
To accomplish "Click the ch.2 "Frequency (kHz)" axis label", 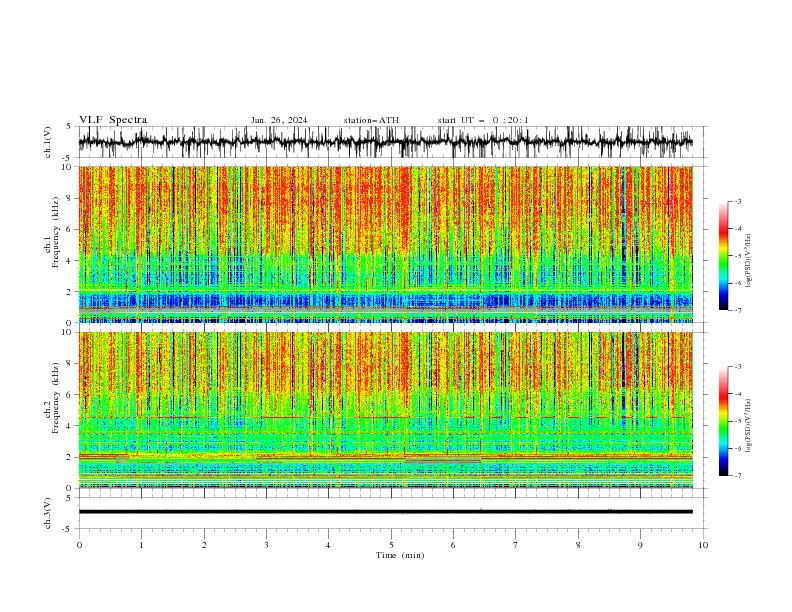I will [55, 398].
